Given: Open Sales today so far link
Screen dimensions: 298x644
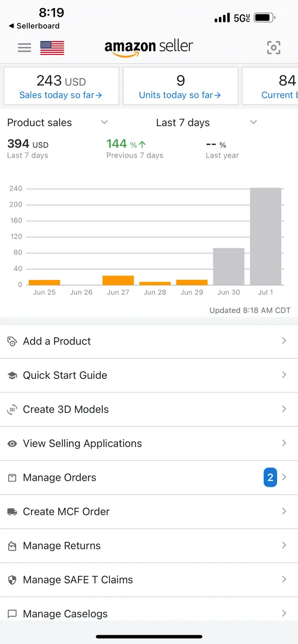Looking at the screenshot, I should tap(61, 95).
